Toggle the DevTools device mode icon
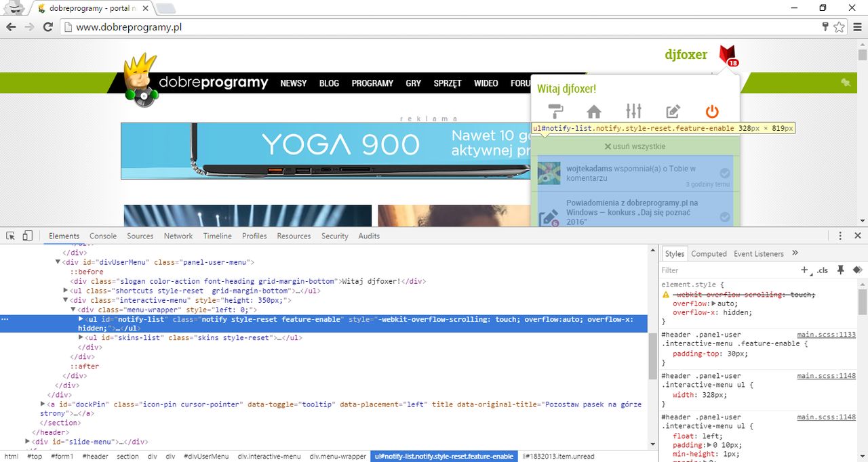 (27, 236)
